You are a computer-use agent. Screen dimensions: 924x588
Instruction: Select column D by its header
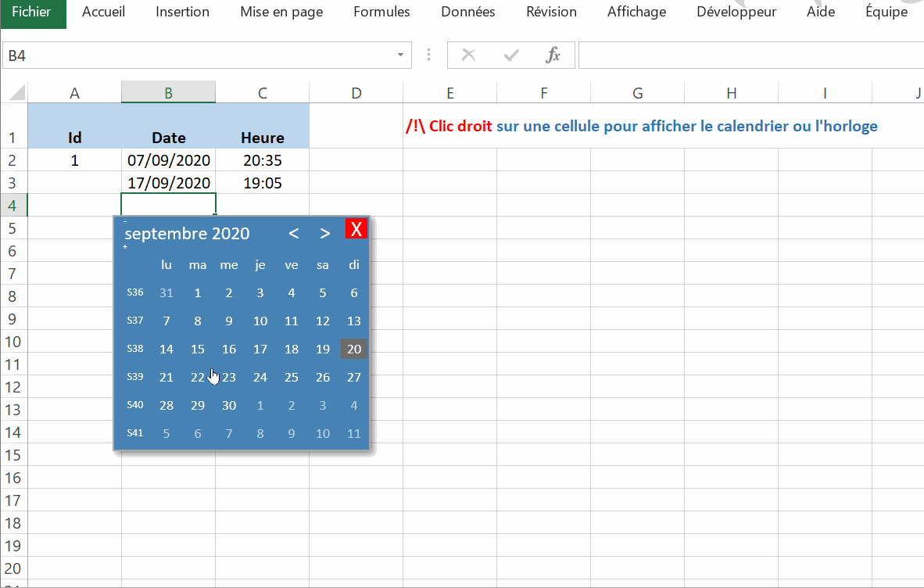356,91
